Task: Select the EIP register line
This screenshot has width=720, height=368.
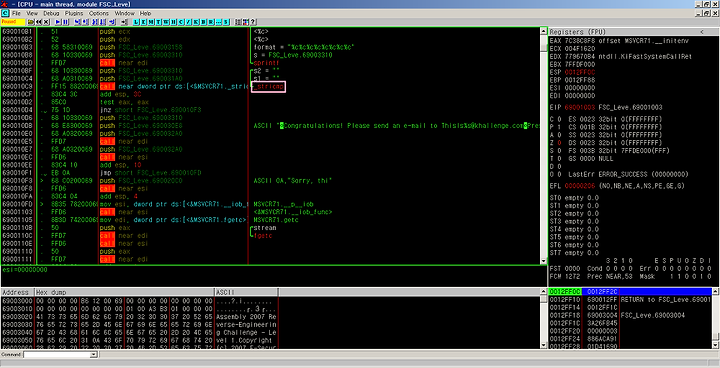Action: pos(606,107)
